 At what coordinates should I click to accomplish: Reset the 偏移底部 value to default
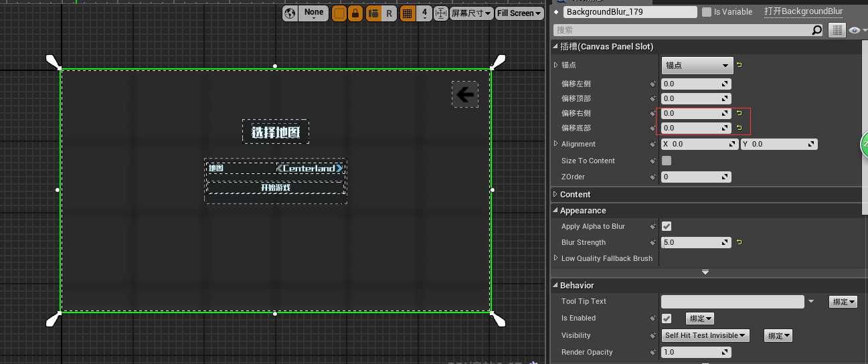coord(740,127)
